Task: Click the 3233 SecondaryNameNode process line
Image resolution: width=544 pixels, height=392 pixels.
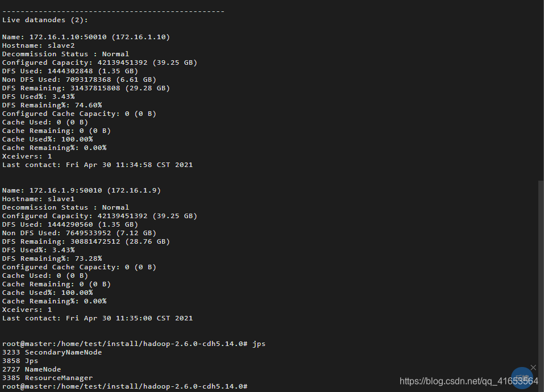Action: [52, 352]
